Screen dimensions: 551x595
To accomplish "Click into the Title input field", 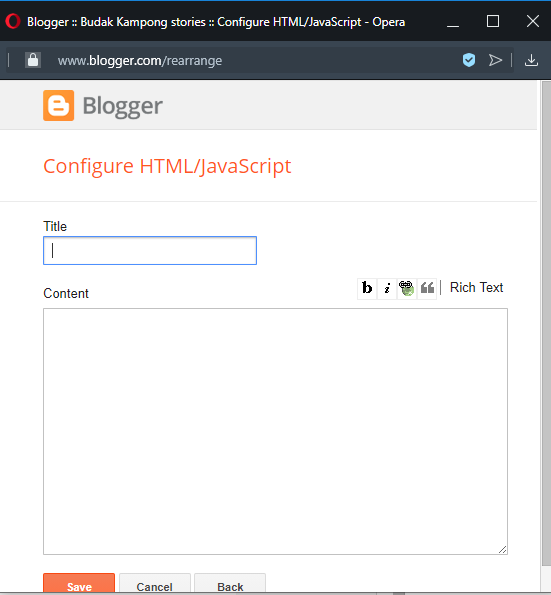I will tap(150, 250).
